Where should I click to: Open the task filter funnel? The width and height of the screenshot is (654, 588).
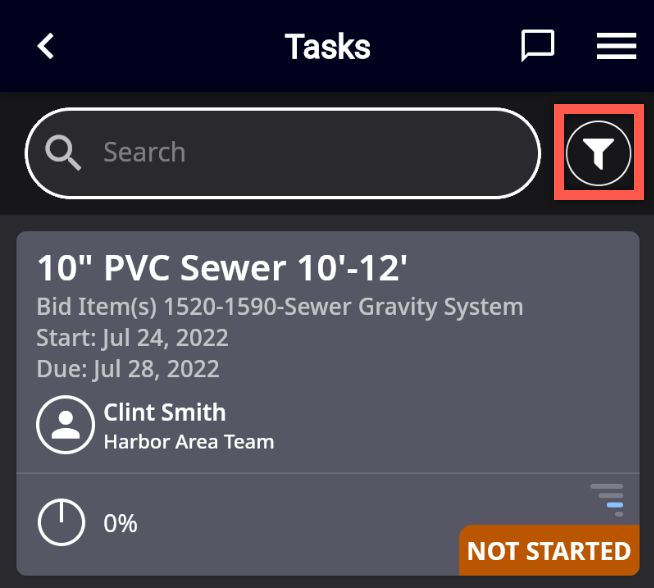click(x=599, y=153)
